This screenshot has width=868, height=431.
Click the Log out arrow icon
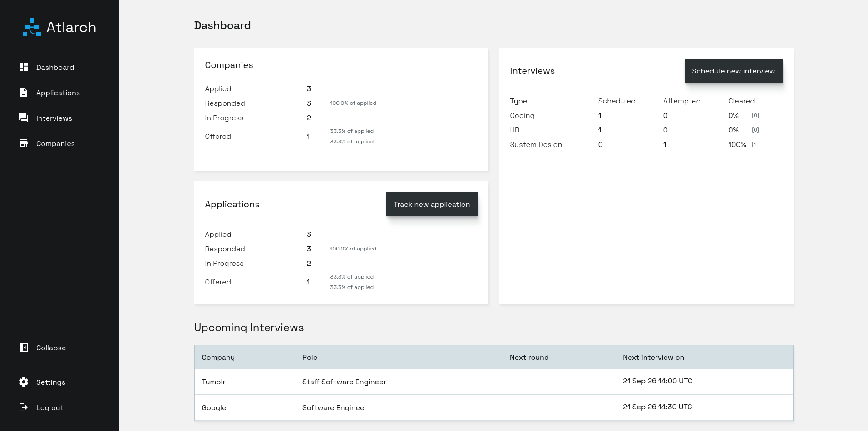pyautogui.click(x=24, y=407)
